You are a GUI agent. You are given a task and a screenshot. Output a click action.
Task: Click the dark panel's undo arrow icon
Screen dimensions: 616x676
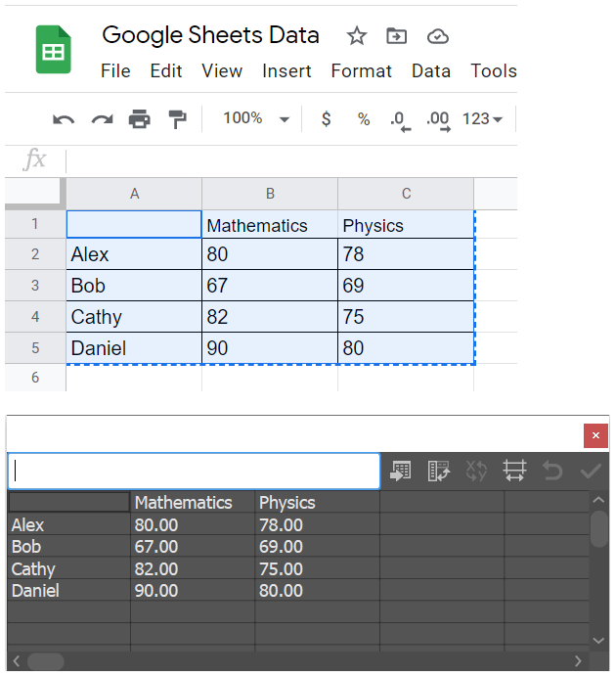tap(552, 471)
